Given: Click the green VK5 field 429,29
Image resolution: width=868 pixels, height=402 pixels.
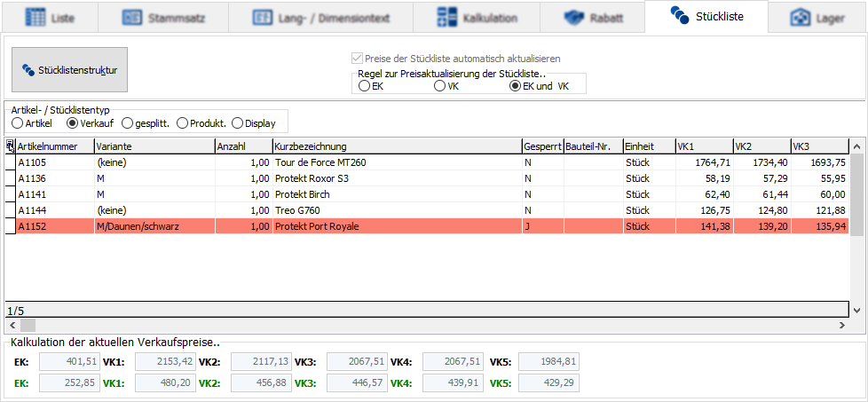Looking at the screenshot, I should (x=549, y=382).
